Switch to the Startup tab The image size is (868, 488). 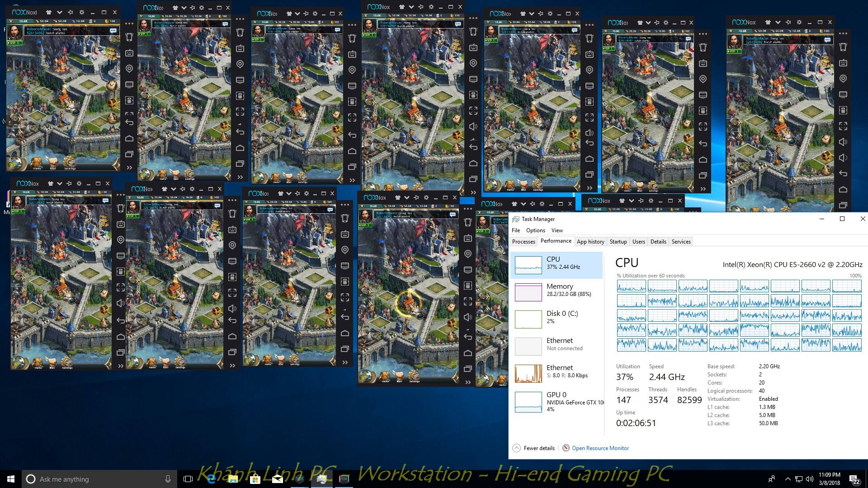pos(618,242)
